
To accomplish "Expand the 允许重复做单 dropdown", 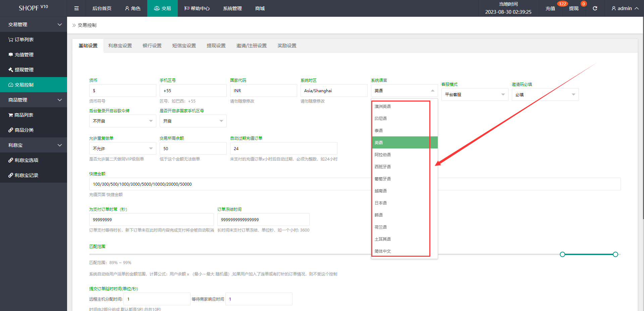I will pyautogui.click(x=122, y=149).
